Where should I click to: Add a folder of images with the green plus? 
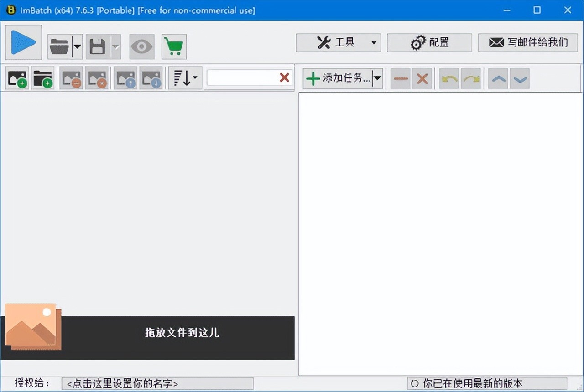[43, 78]
